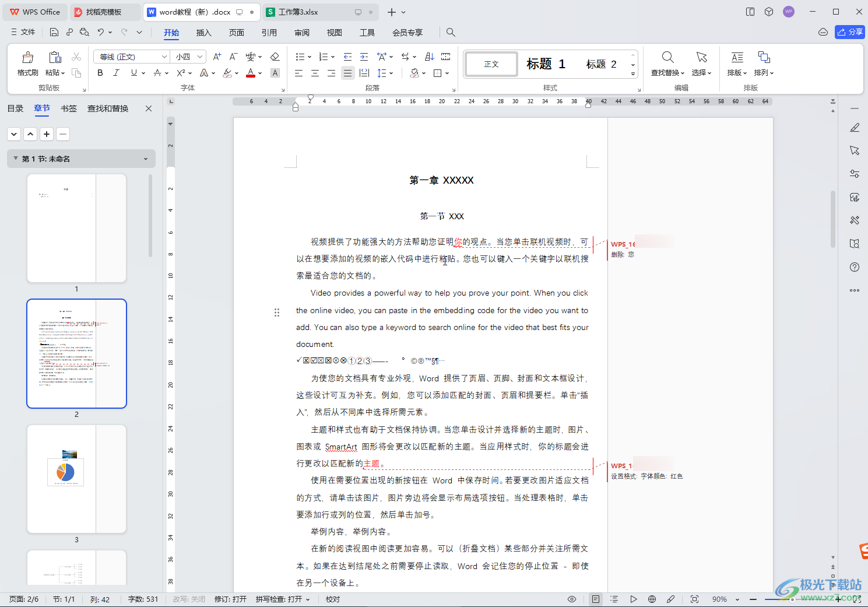This screenshot has width=868, height=607.
Task: Apply the text highlight color
Action: [228, 73]
